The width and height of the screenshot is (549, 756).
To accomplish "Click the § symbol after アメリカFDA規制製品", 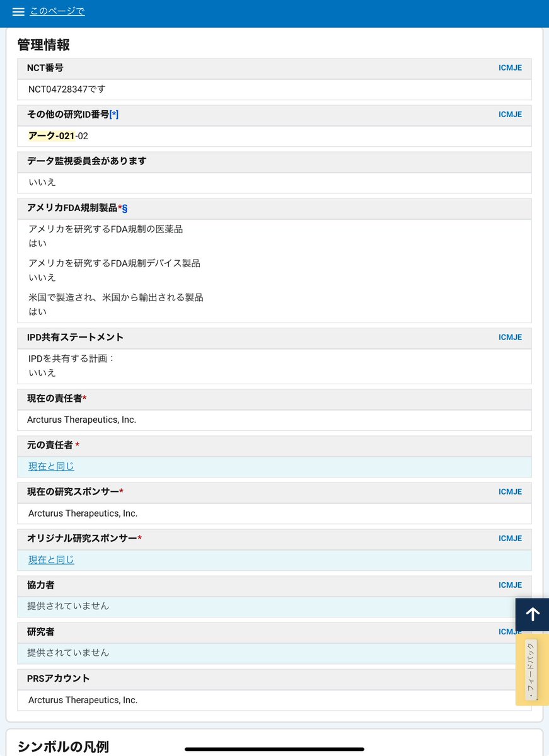I will click(125, 209).
